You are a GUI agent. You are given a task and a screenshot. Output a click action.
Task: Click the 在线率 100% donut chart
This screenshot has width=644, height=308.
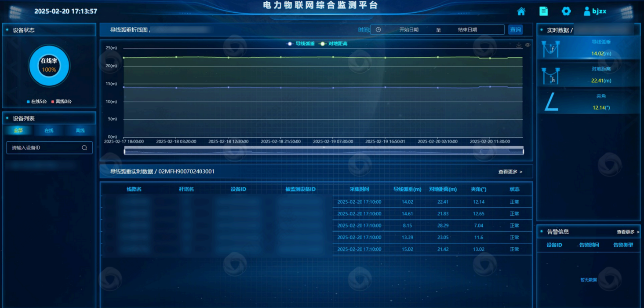point(49,66)
